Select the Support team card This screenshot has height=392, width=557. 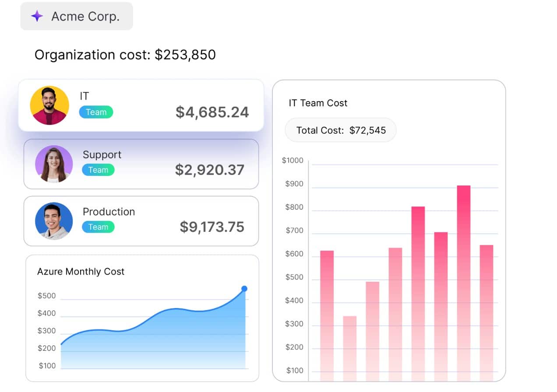tap(141, 164)
